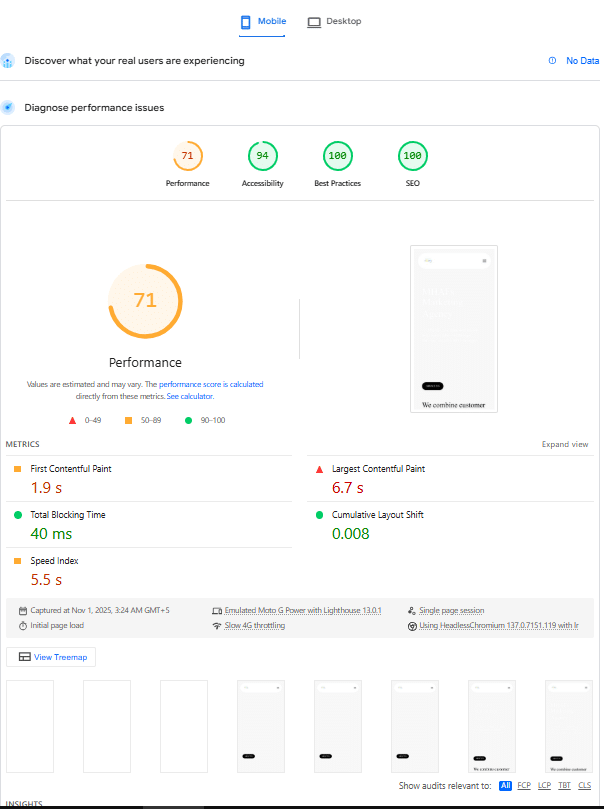The image size is (604, 809).
Task: Click the large Performance 71 circular gauge
Action: coord(145,301)
